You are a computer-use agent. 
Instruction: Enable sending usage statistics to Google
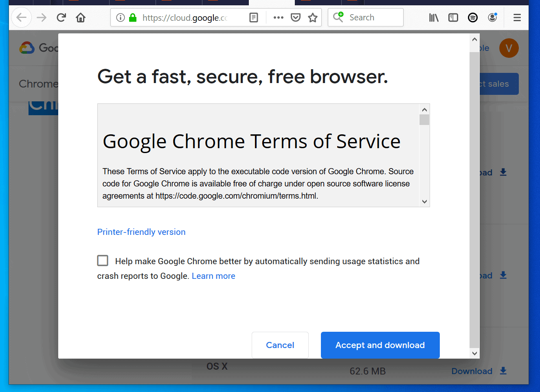pyautogui.click(x=102, y=261)
